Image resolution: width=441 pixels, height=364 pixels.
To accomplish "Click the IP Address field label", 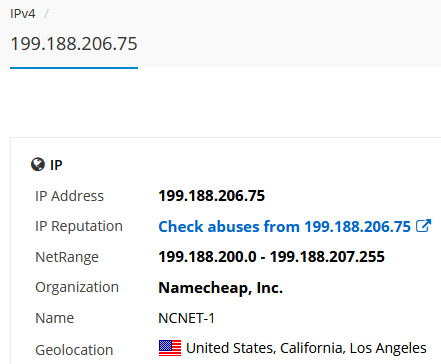I will click(x=70, y=196).
